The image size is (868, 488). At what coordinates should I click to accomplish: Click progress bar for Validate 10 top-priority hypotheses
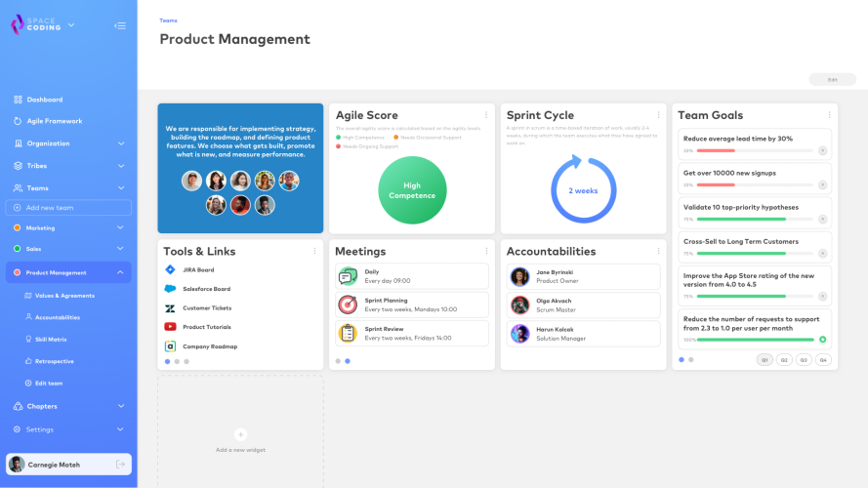[x=755, y=219]
